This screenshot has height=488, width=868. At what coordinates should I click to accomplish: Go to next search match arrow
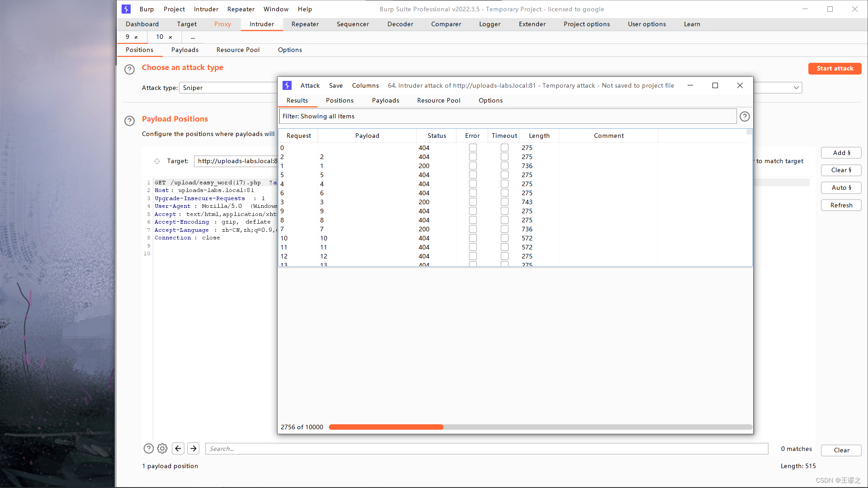[x=193, y=448]
